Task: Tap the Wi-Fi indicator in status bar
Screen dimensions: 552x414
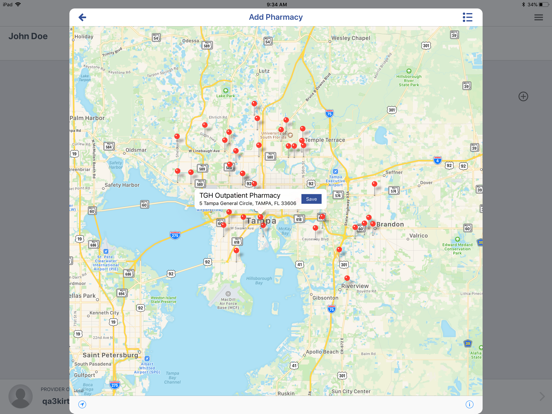Action: click(x=18, y=4)
